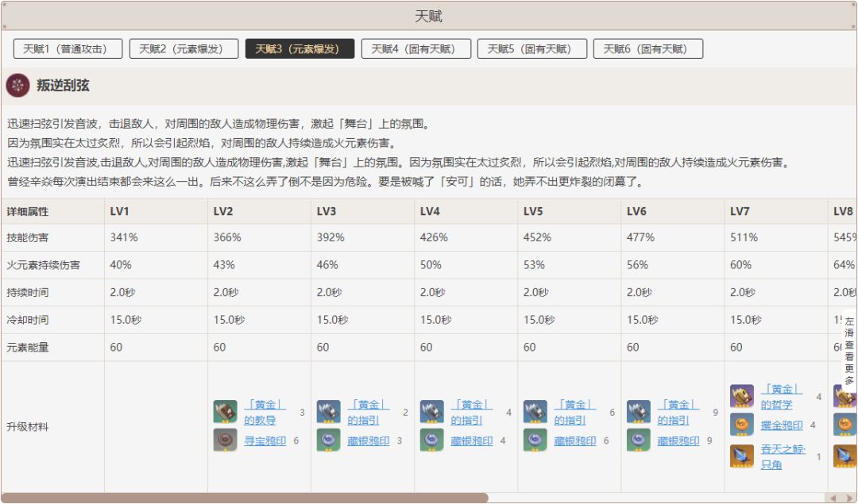Click the 吞天之鲸·只角 icon under LV7
858x504 pixels.
pyautogui.click(x=742, y=456)
